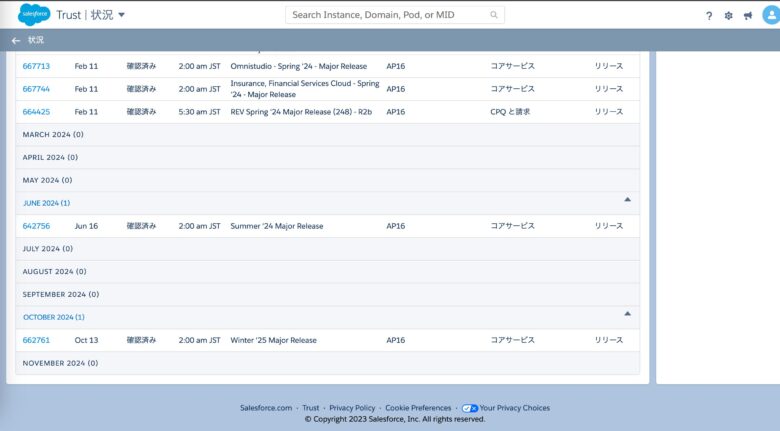
Task: Click the Oct 13 date cell
Action: [x=86, y=340]
